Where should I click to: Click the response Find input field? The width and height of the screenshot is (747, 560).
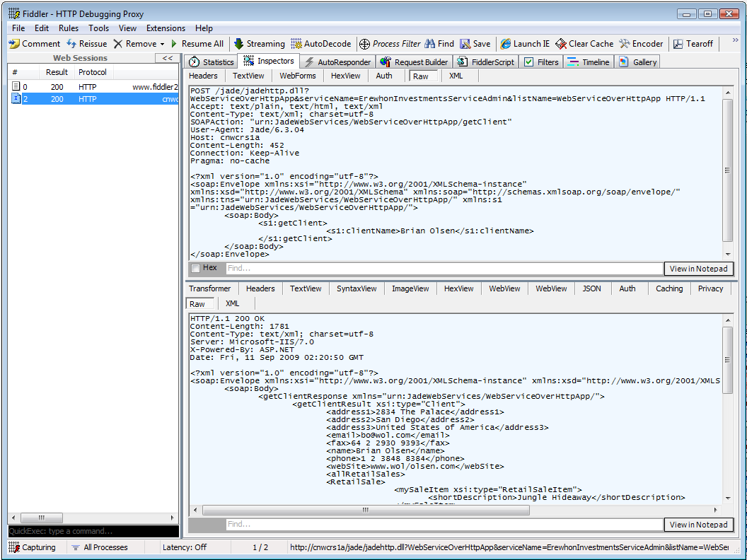[x=444, y=524]
